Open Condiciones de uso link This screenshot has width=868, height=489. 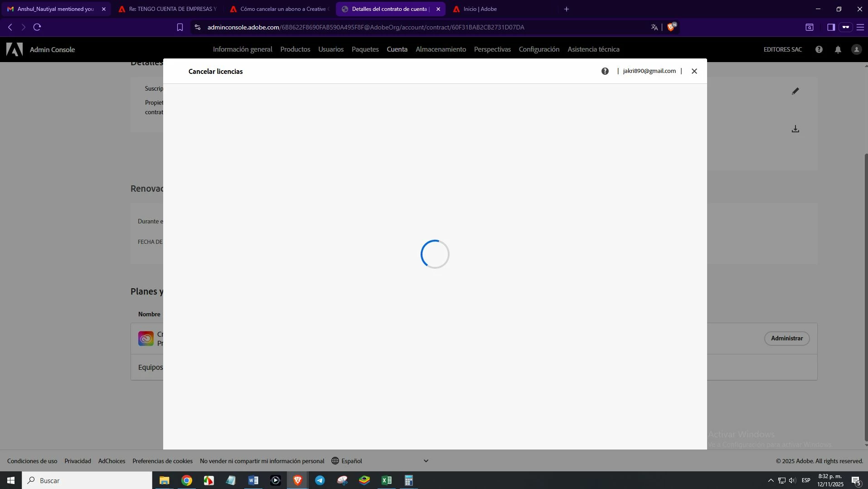click(x=32, y=461)
